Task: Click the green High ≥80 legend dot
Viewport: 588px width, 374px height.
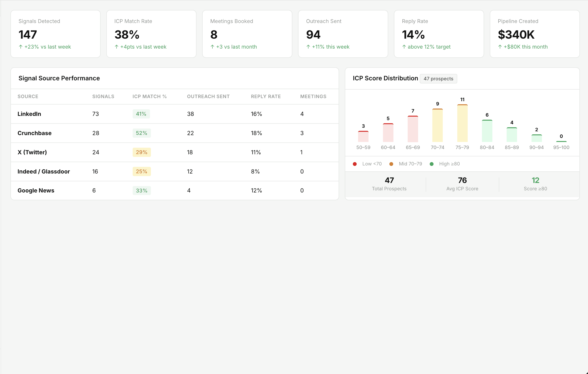Action: click(x=431, y=164)
